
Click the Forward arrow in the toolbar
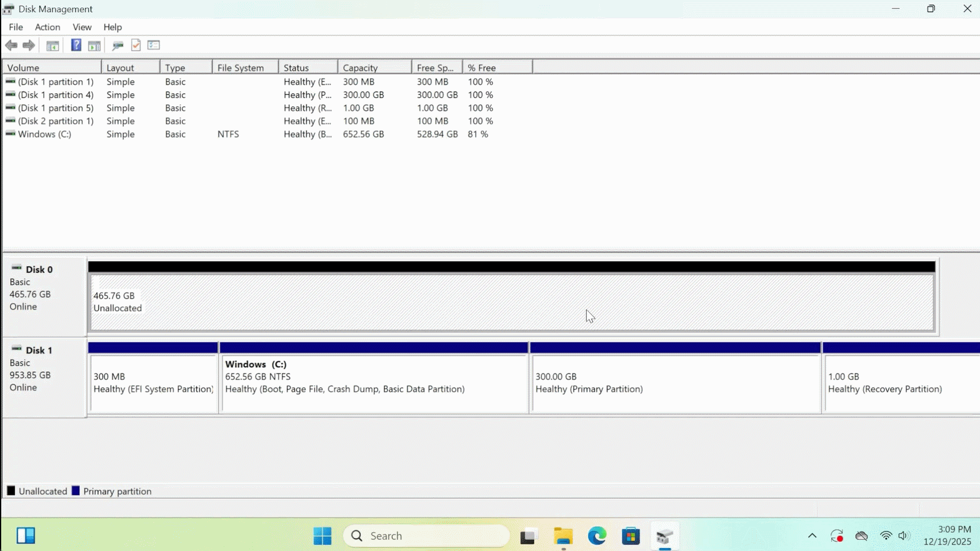29,45
